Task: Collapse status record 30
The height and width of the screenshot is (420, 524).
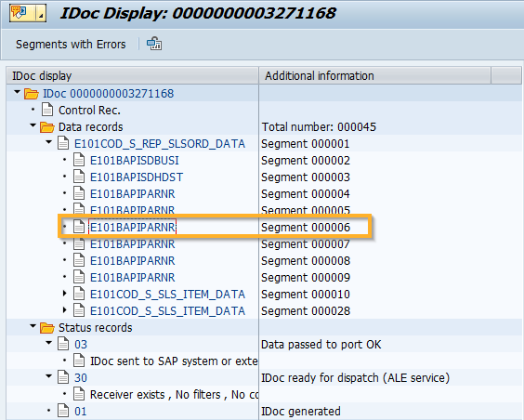Action: coord(49,376)
